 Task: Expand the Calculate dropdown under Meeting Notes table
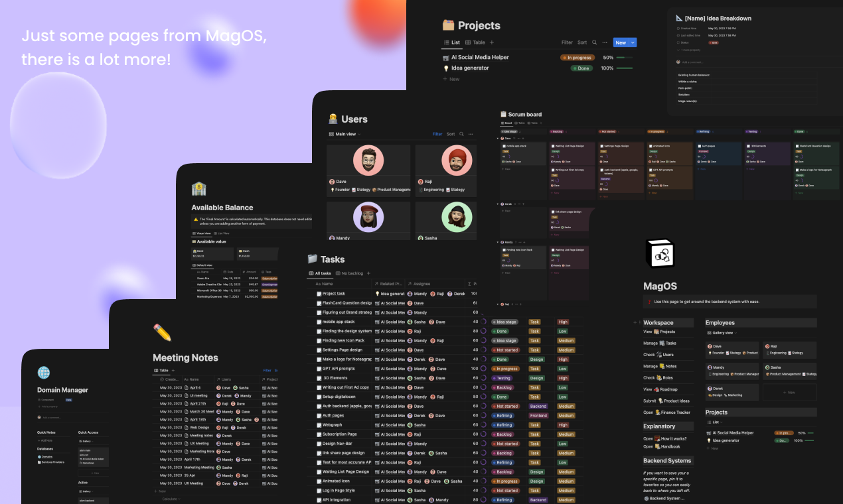[170, 499]
